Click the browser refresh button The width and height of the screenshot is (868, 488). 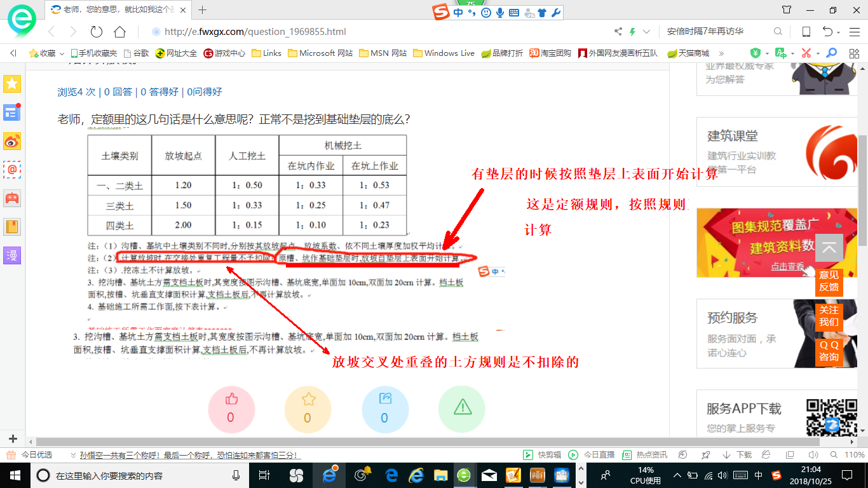point(97,32)
